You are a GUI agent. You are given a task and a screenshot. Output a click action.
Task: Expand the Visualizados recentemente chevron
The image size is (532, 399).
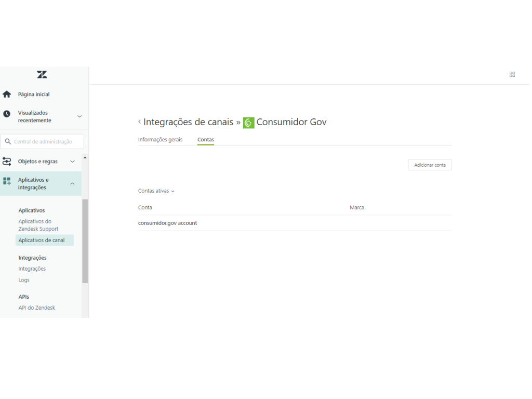point(79,116)
